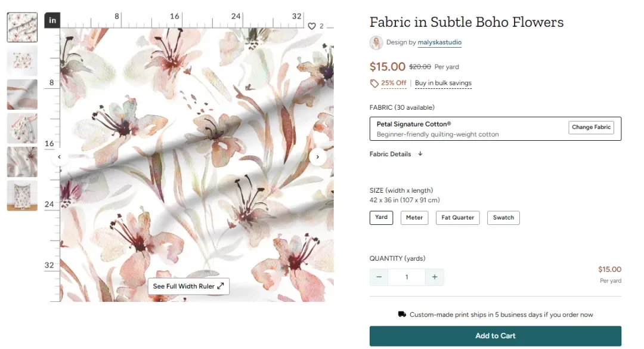View Buy in bulk savings
The width and height of the screenshot is (644, 349).
coord(443,84)
